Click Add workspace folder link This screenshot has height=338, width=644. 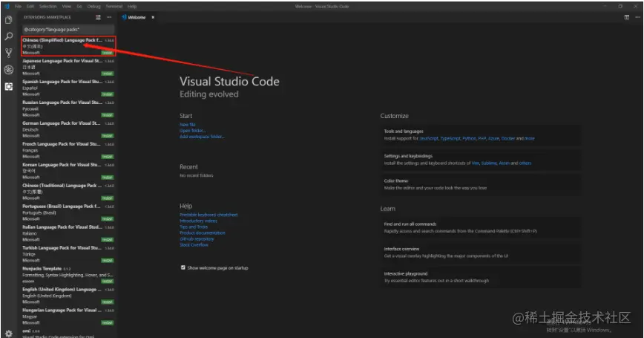click(202, 137)
